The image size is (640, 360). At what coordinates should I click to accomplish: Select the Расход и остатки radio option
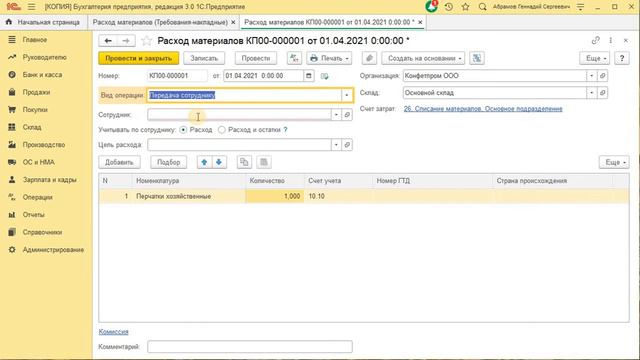[x=222, y=130]
